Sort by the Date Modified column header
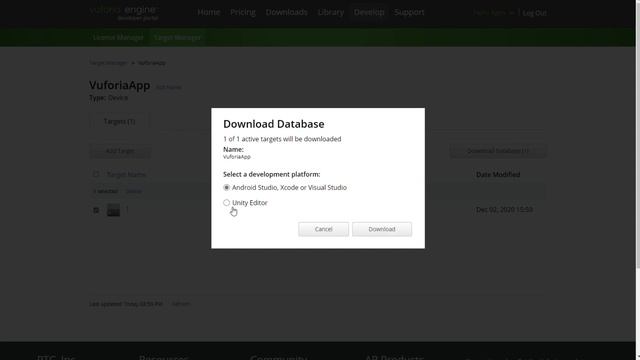 coord(498,174)
